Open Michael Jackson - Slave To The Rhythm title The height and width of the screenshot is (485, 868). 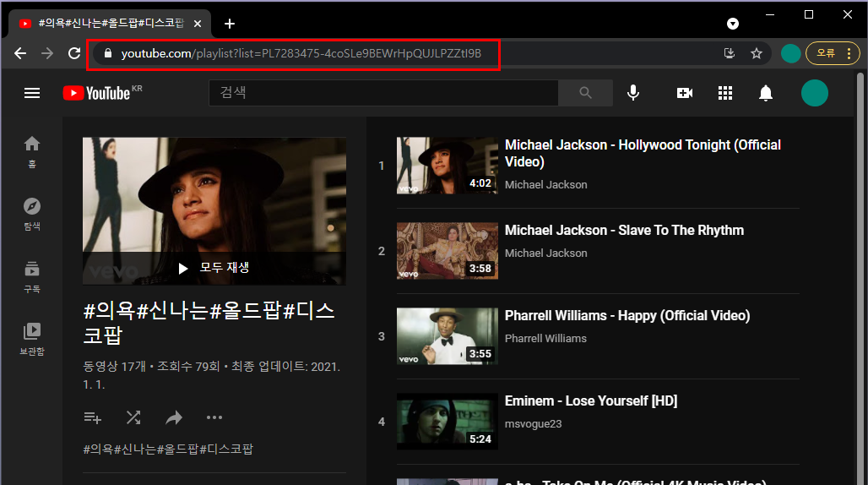tap(625, 231)
